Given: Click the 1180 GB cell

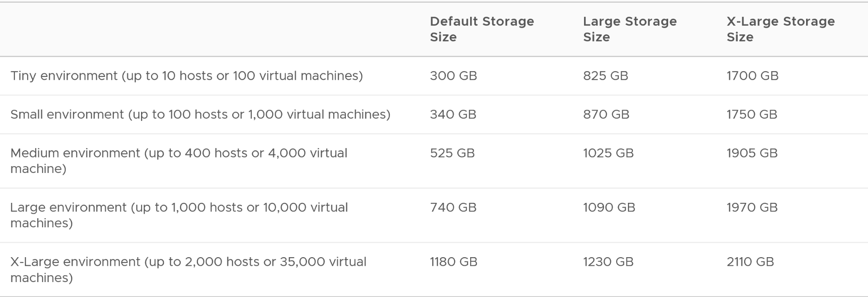Looking at the screenshot, I should coord(453,262).
